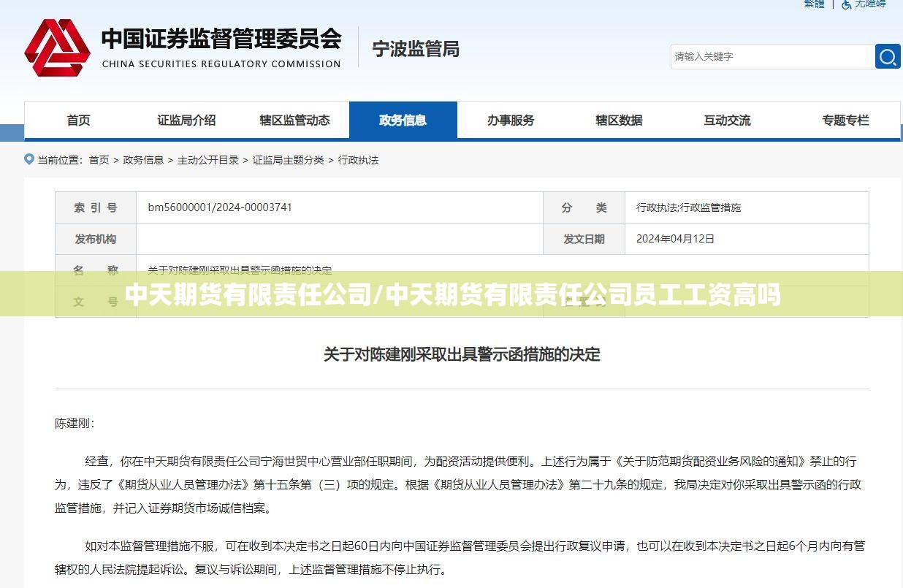Screen dimensions: 903x588
Task: Open the 互动交流 tab
Action: (x=727, y=120)
